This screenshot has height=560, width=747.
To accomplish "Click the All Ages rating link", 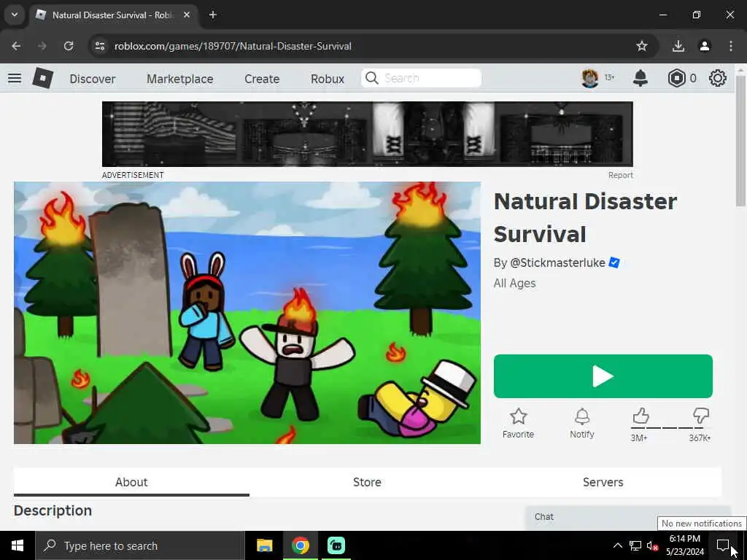I will pos(514,284).
